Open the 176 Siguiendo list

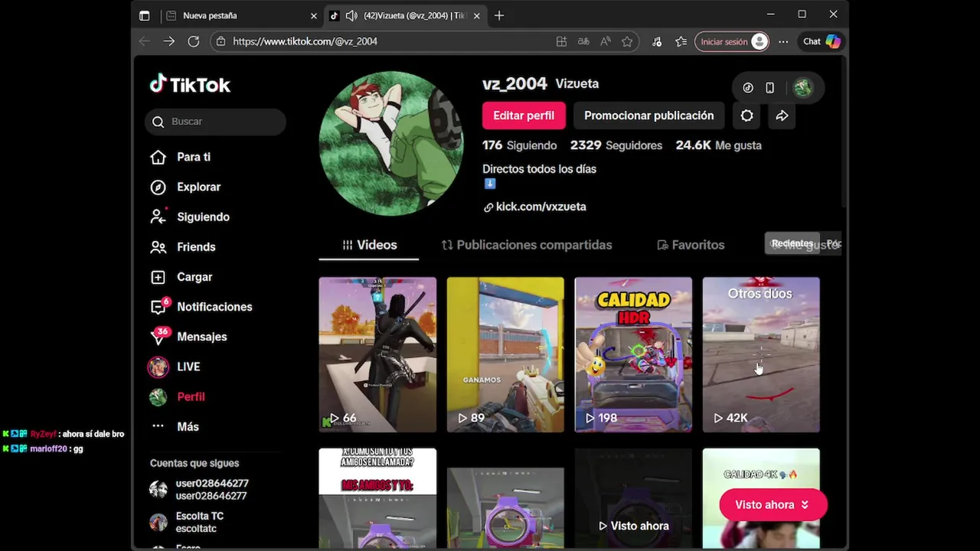[x=520, y=145]
